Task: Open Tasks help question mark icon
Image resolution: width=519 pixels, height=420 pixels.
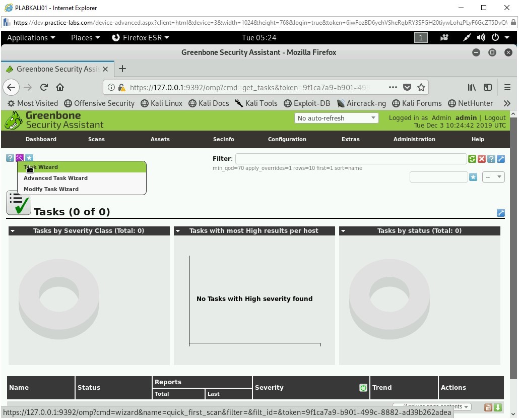Action: pyautogui.click(x=10, y=158)
